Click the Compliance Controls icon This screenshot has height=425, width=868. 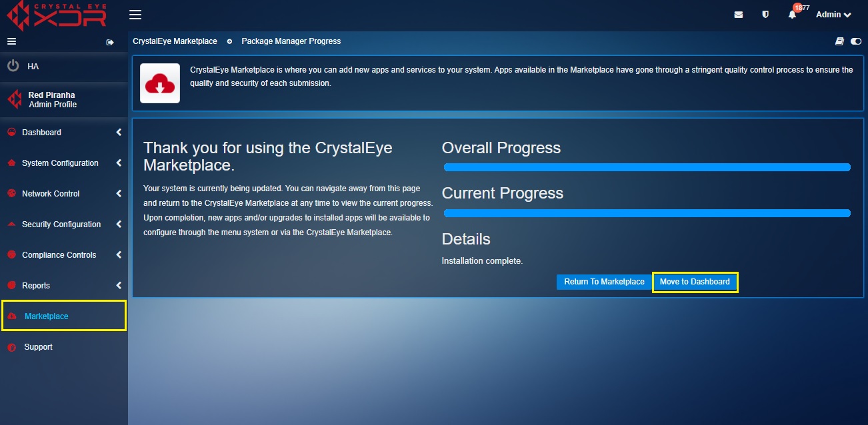point(11,255)
